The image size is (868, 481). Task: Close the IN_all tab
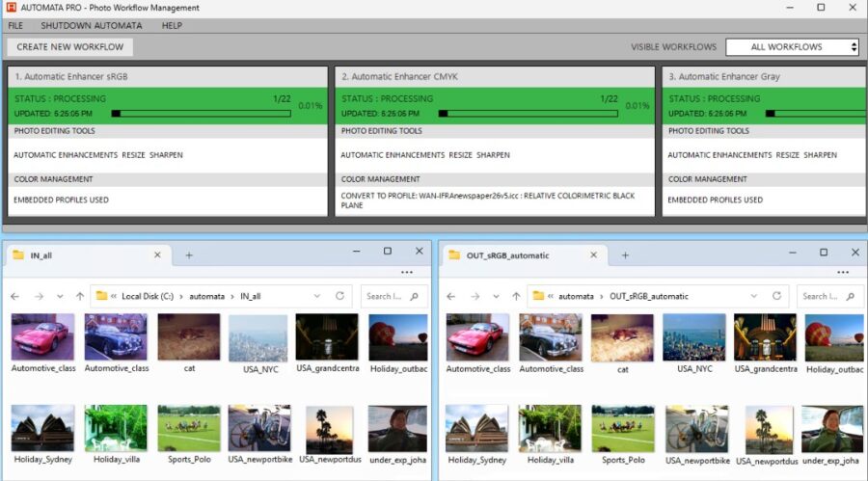tap(157, 255)
